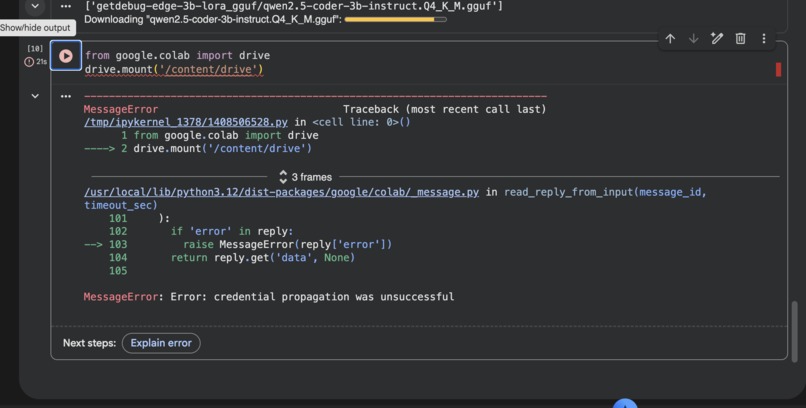The width and height of the screenshot is (806, 408).
Task: Click the [10] execution count label
Action: pos(35,49)
